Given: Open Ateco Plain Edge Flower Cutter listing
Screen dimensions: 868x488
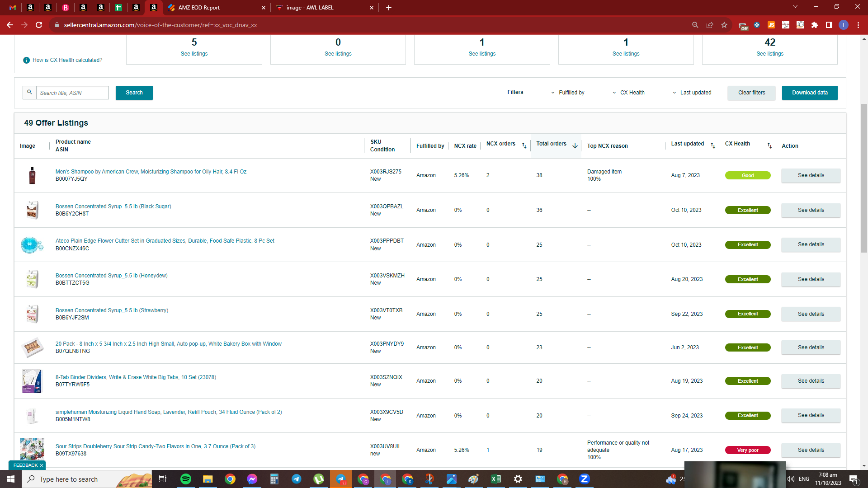Looking at the screenshot, I should point(165,241).
